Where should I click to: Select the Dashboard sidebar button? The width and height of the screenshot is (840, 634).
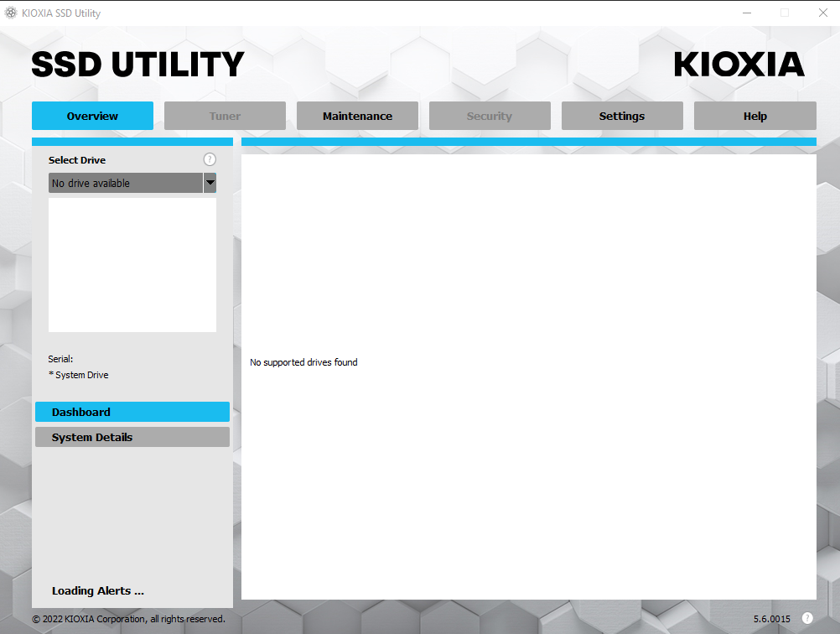pyautogui.click(x=132, y=412)
